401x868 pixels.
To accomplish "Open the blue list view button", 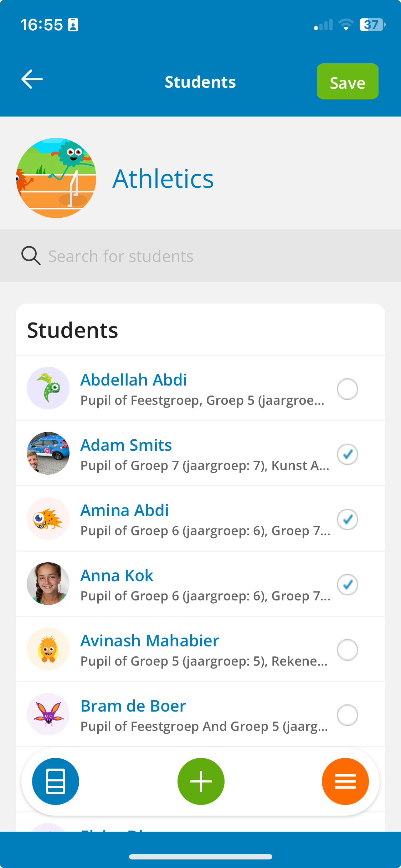I will click(56, 781).
